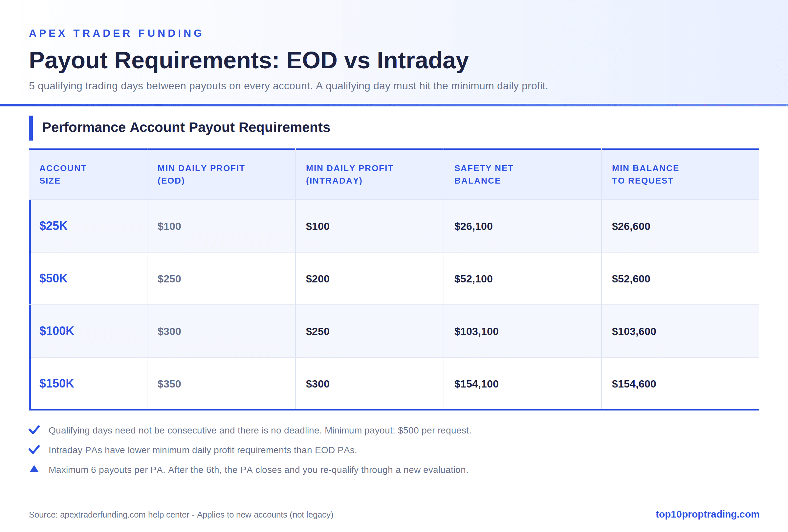Select the 'Min Daily Profit (EOD)' column header
Viewport: 788px width, 532px height.
(x=221, y=174)
